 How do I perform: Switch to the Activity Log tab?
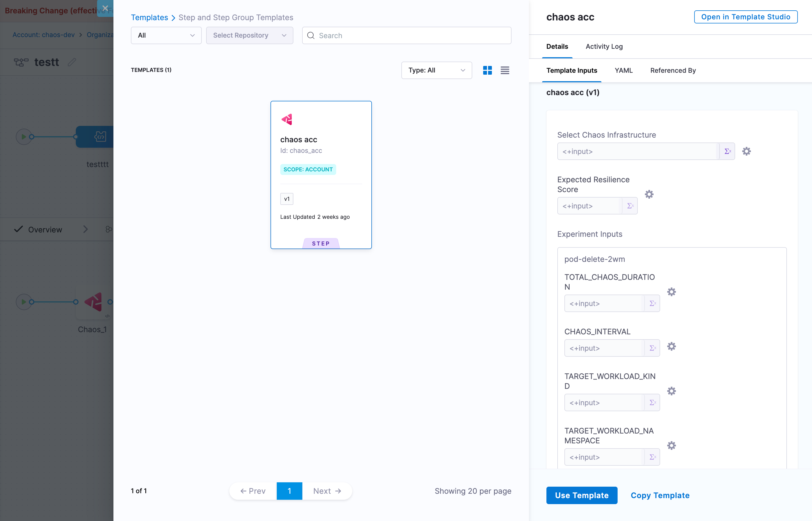[604, 46]
